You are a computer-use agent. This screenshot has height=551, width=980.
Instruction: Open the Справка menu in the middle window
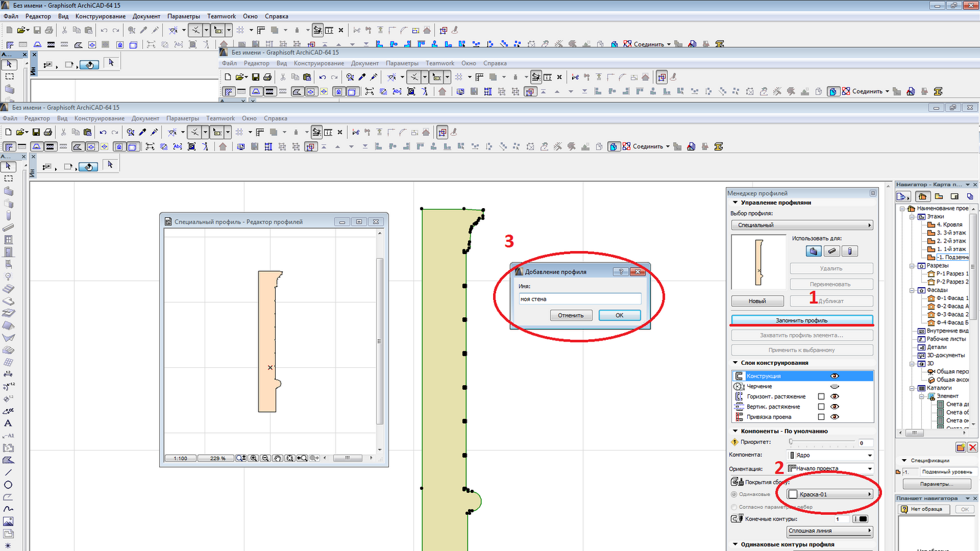tap(495, 64)
